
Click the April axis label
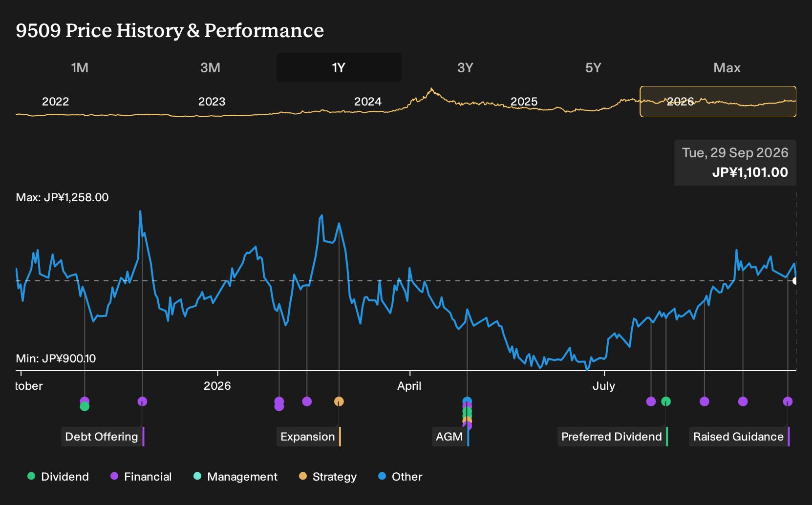click(409, 386)
